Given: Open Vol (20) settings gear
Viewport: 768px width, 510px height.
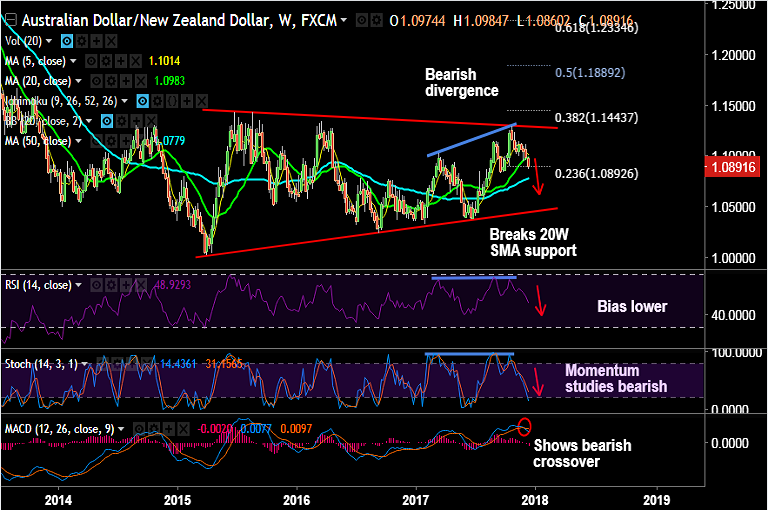Looking at the screenshot, I should (x=82, y=41).
